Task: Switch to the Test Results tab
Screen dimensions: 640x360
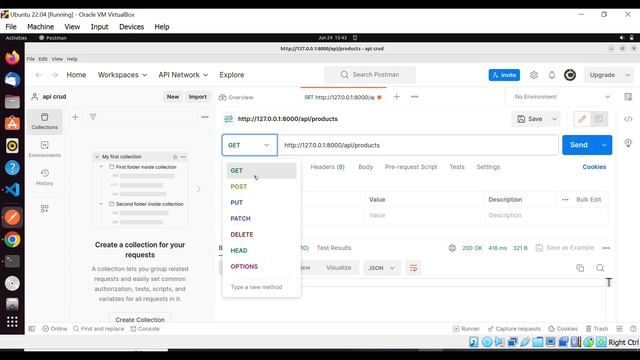Action: (334, 248)
